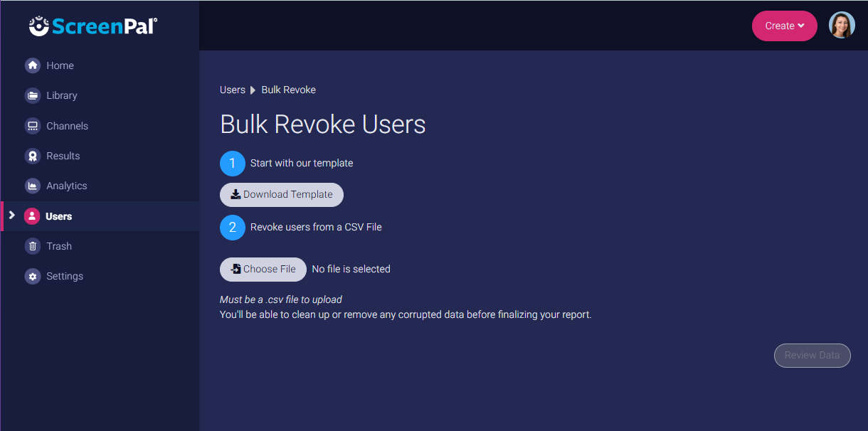Click the step 2 number circle

tap(233, 228)
